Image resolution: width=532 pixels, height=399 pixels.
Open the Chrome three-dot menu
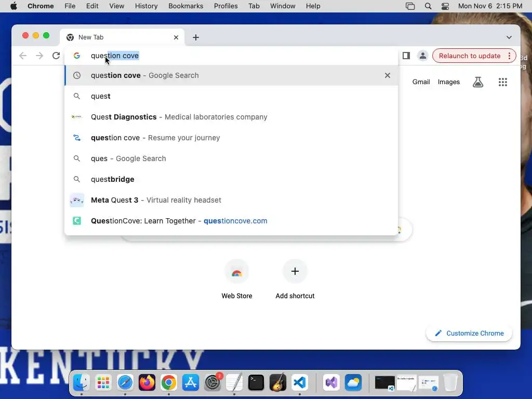coord(509,56)
